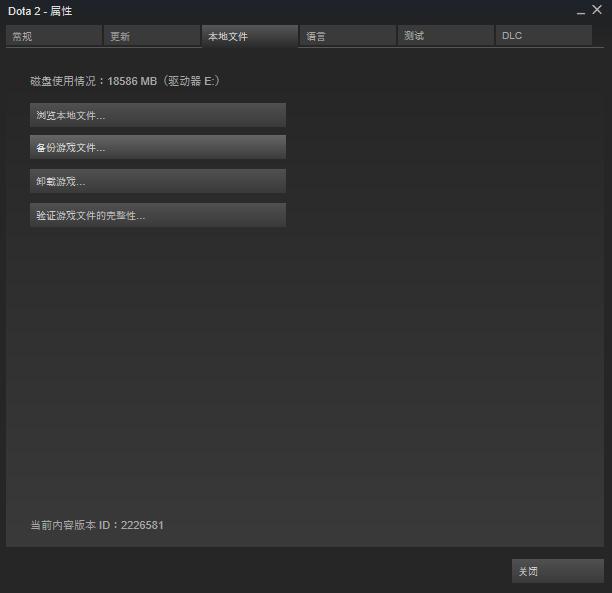
Task: Select the 本地文件 tab
Action: [250, 36]
